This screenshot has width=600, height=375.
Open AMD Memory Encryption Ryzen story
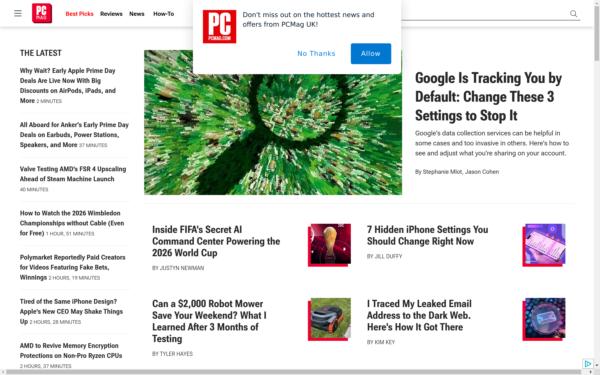click(x=71, y=351)
